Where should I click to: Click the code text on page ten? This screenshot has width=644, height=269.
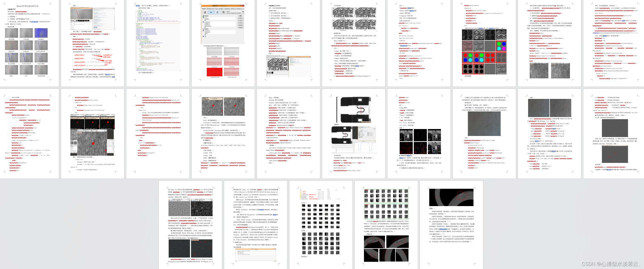(615, 43)
